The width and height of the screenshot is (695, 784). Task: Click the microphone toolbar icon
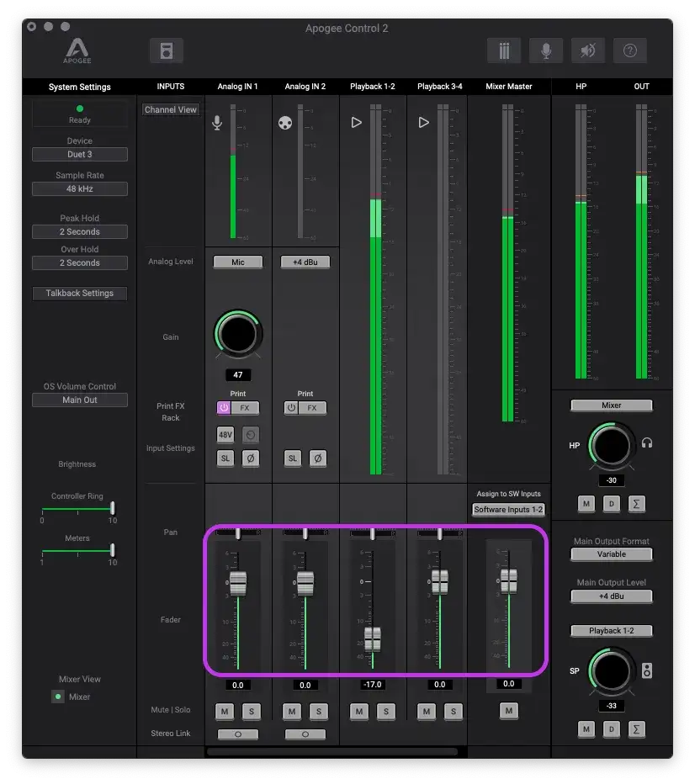[x=546, y=50]
